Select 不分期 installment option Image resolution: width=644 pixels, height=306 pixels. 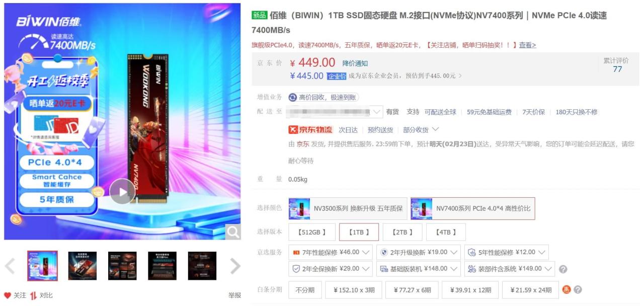305,290
